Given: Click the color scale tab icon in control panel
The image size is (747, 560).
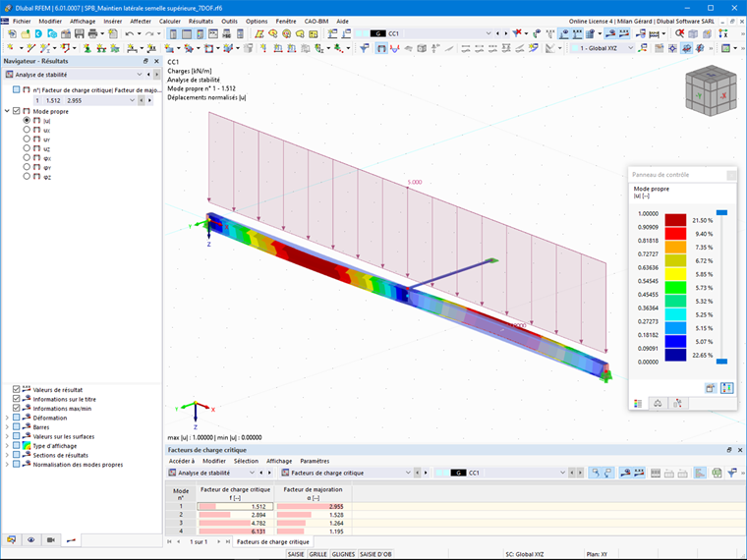Looking at the screenshot, I should 638,404.
